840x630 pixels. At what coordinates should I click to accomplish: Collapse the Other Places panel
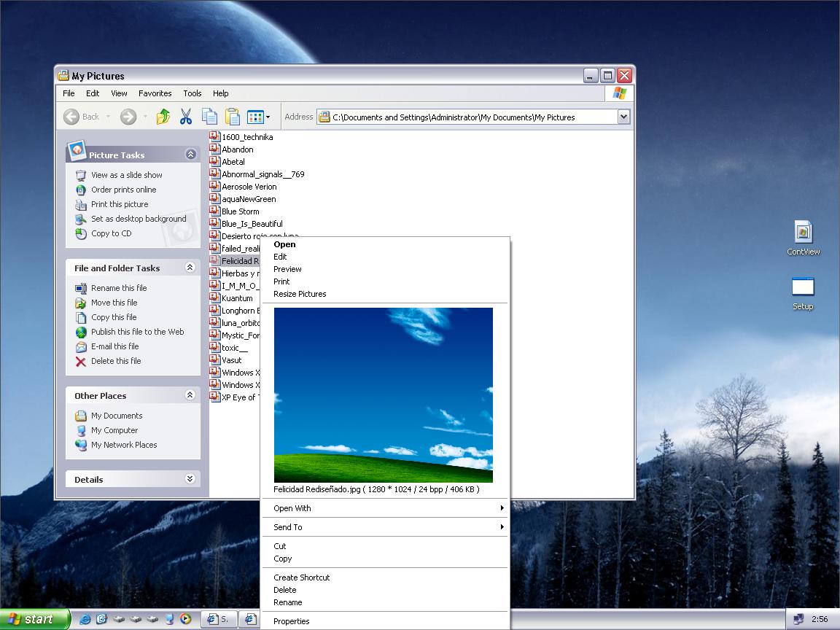[x=190, y=395]
